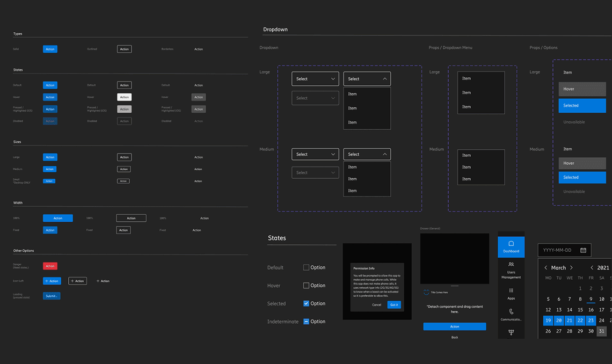Click the Small solid Action button

tap(49, 181)
